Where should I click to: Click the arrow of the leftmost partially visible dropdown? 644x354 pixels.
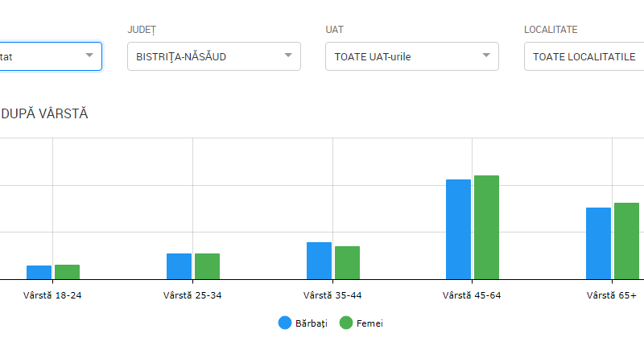89,56
